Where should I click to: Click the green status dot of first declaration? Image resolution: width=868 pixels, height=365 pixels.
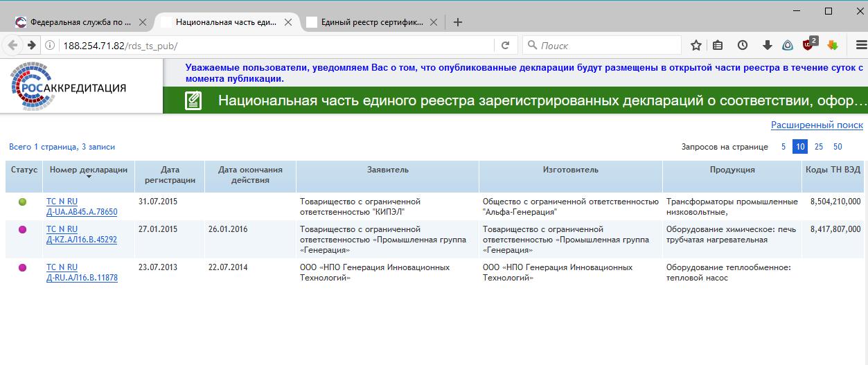pos(22,202)
